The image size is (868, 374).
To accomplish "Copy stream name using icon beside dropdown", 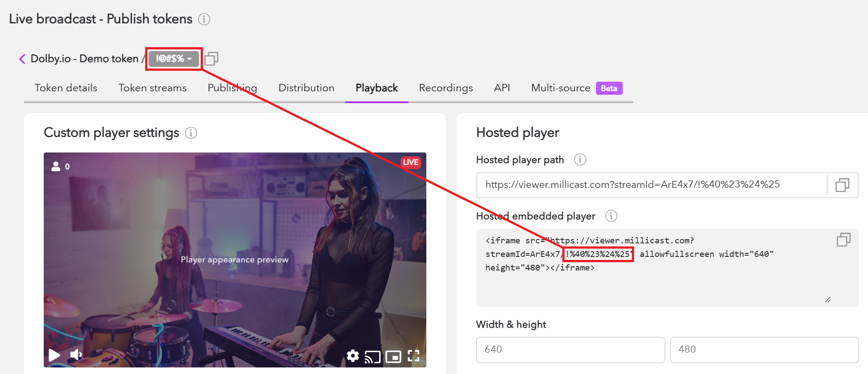I will coord(212,59).
